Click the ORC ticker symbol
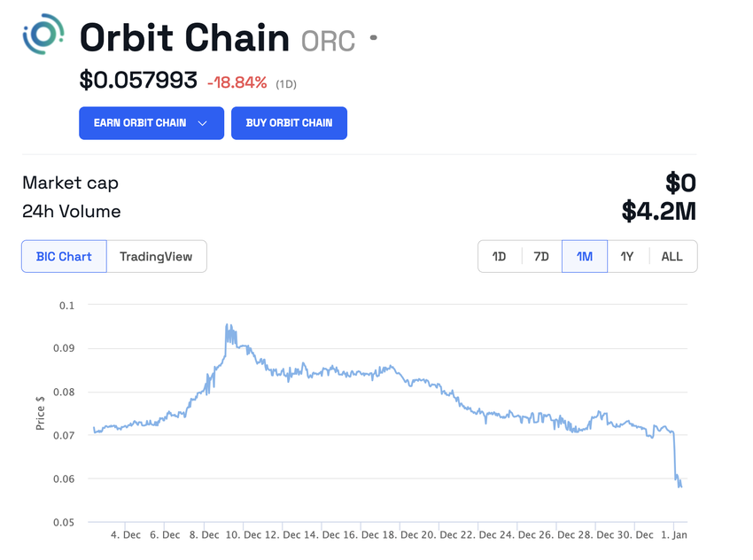The height and width of the screenshot is (560, 753). click(328, 41)
